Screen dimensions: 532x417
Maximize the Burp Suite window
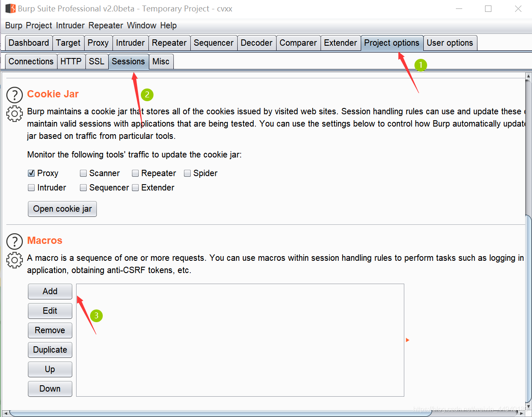coord(488,8)
